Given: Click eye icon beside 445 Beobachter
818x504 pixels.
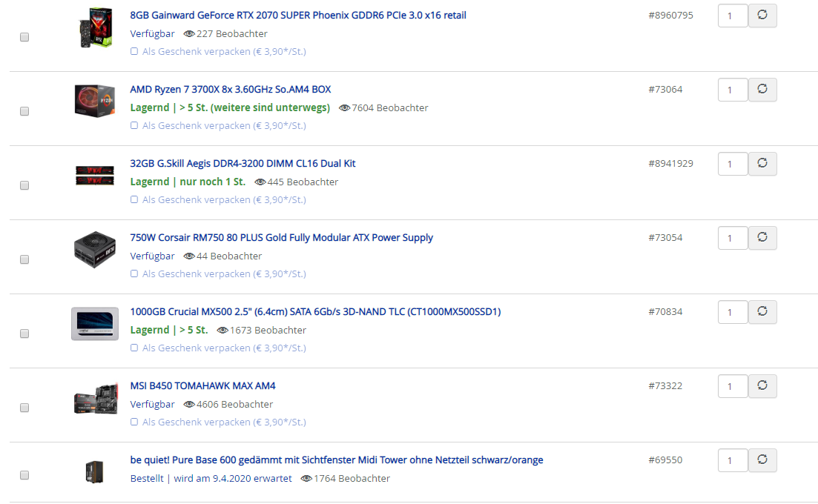Looking at the screenshot, I should (260, 182).
